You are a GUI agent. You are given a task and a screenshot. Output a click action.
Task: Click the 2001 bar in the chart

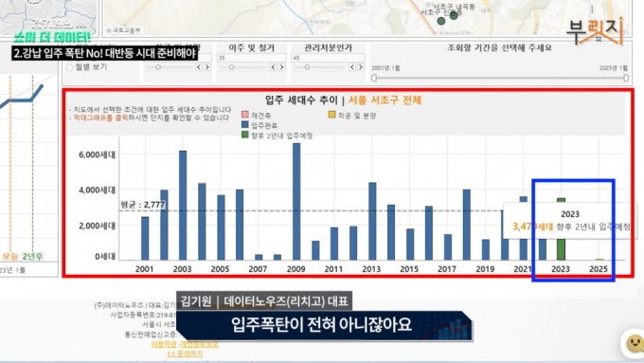(x=145, y=239)
